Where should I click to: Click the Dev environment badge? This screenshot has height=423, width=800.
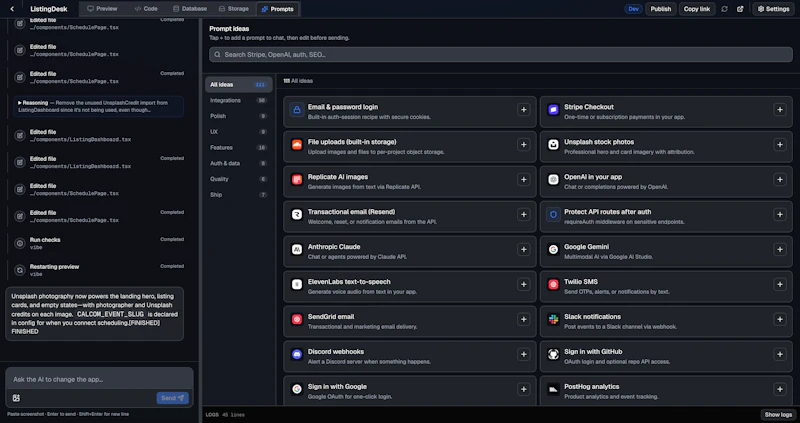[x=633, y=9]
